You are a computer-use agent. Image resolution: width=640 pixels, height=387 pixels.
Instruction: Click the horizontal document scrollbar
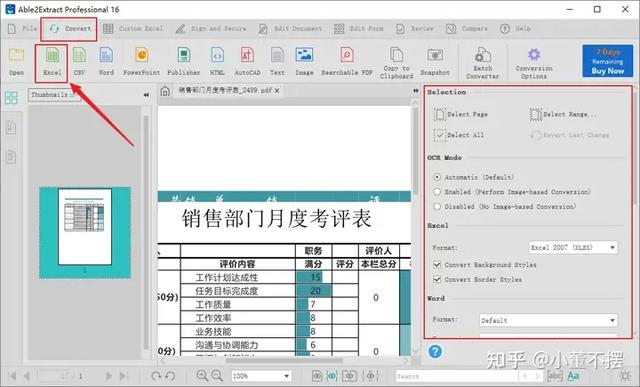click(x=284, y=360)
